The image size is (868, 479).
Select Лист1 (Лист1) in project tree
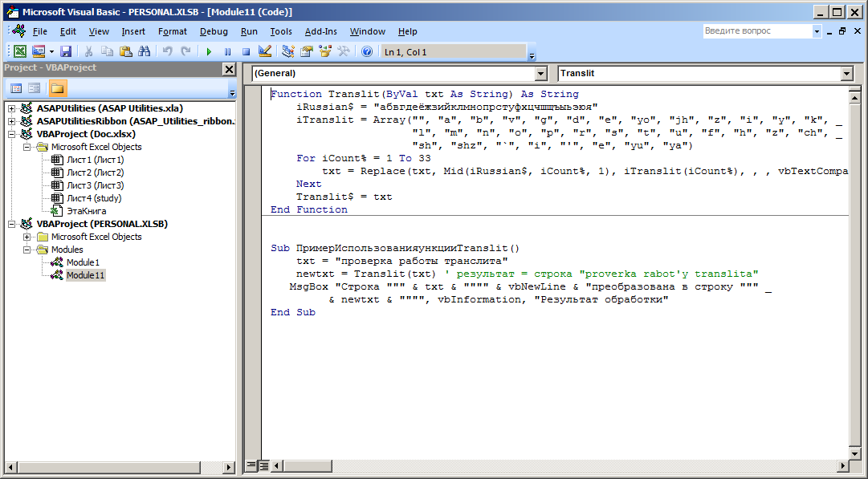pos(96,160)
